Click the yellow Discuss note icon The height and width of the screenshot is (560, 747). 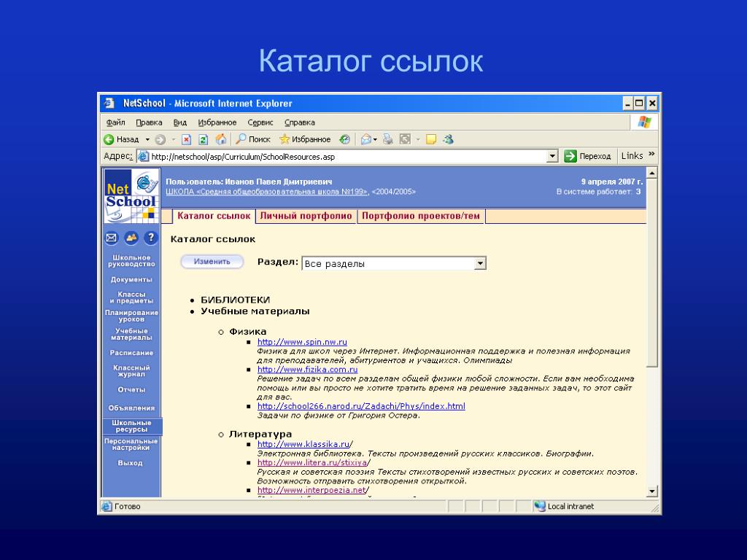point(431,139)
